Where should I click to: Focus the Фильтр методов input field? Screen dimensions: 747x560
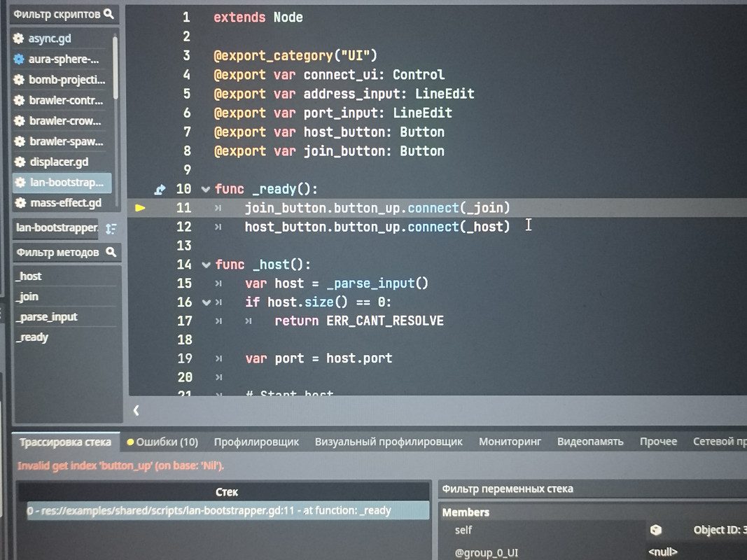67,253
